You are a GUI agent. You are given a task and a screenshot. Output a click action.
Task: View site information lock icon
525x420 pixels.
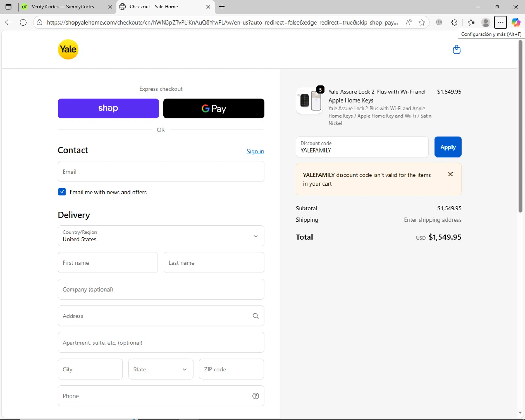[x=40, y=22]
